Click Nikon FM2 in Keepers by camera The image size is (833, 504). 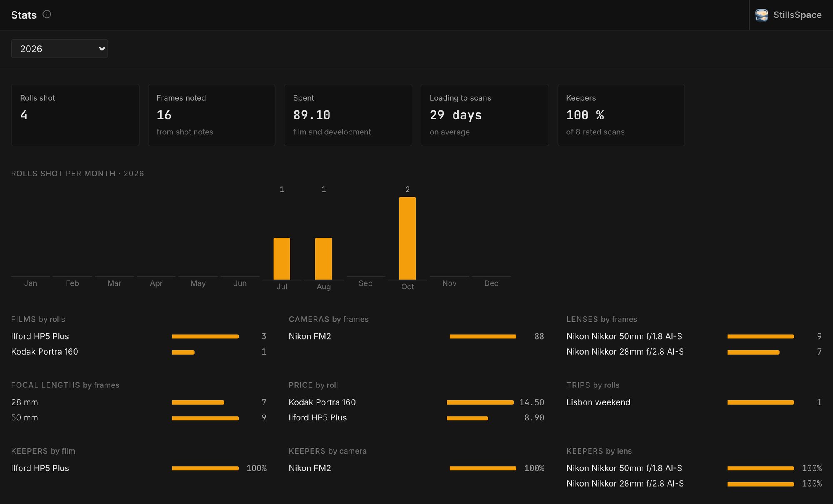[416, 468]
